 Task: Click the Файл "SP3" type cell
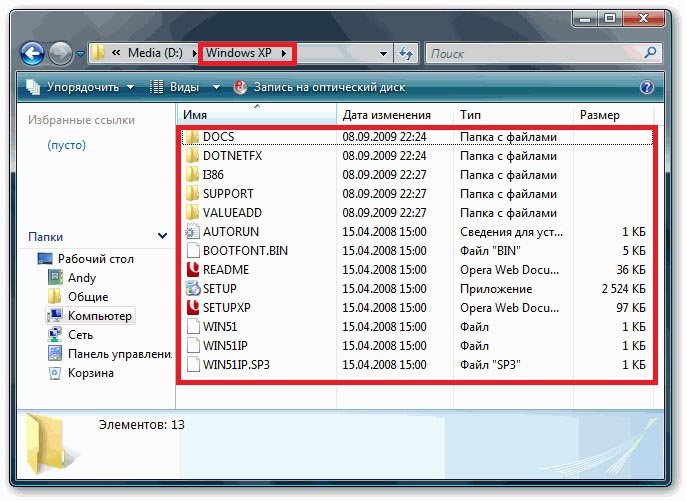pyautogui.click(x=490, y=365)
